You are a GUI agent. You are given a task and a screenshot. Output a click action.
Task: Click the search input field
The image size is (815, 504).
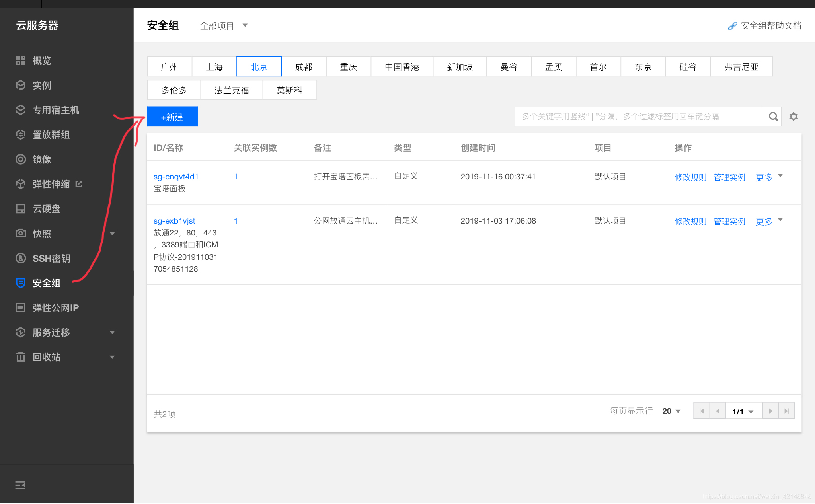(640, 117)
